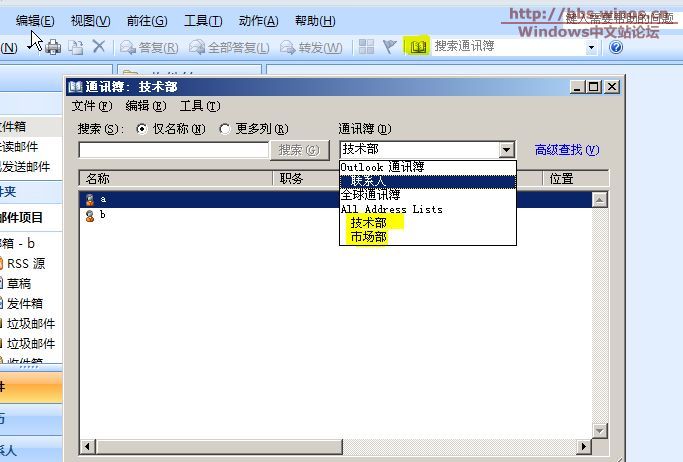Select contact b in the list
The image size is (683, 462).
pyautogui.click(x=103, y=215)
